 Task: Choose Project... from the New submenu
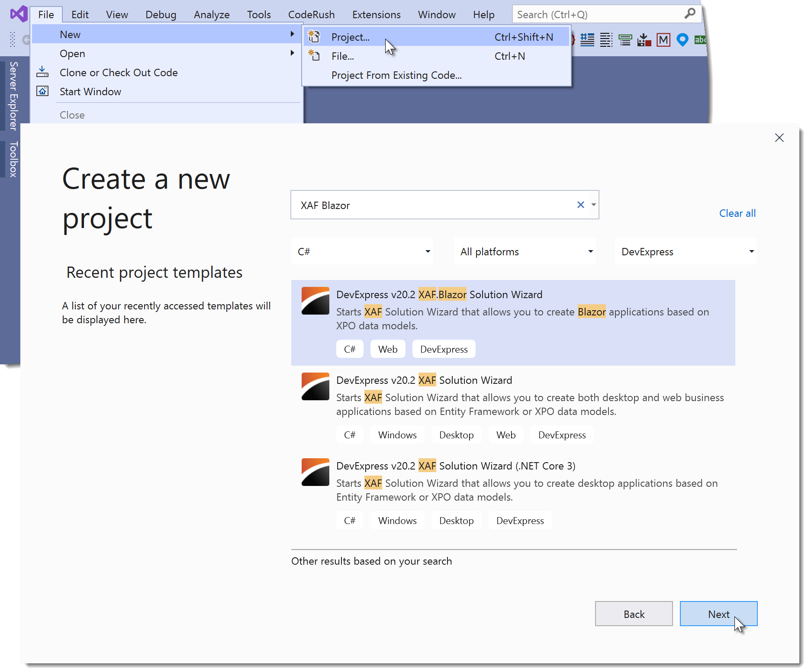[x=350, y=37]
